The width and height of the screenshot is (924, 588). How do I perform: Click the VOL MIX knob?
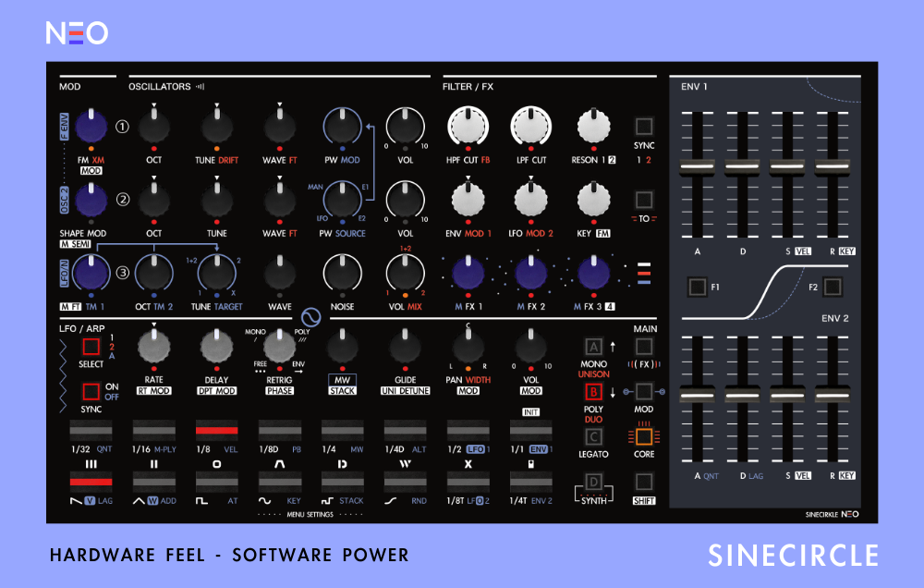[406, 273]
